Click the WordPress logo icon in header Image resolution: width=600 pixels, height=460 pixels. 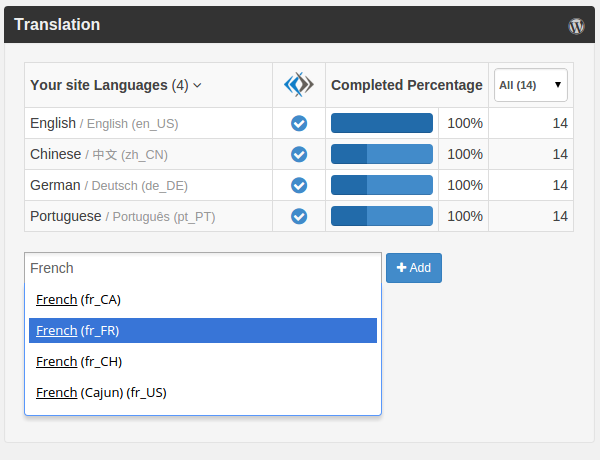click(576, 26)
